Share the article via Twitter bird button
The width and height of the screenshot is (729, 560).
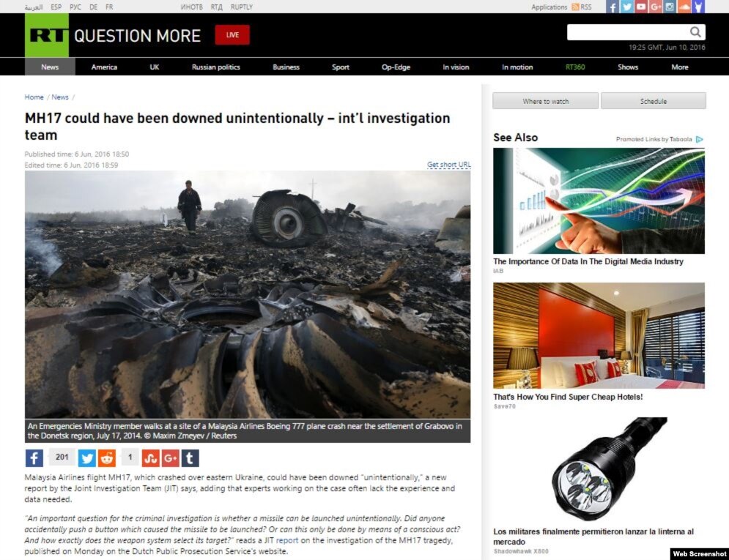pyautogui.click(x=87, y=458)
